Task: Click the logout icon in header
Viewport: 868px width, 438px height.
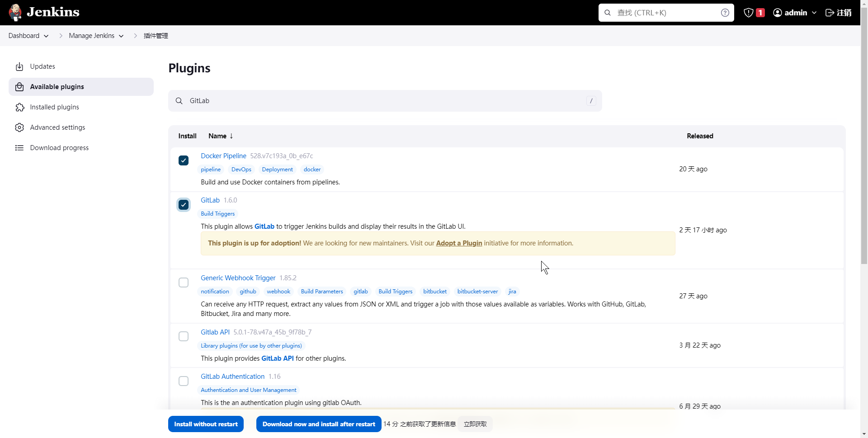Action: point(830,13)
